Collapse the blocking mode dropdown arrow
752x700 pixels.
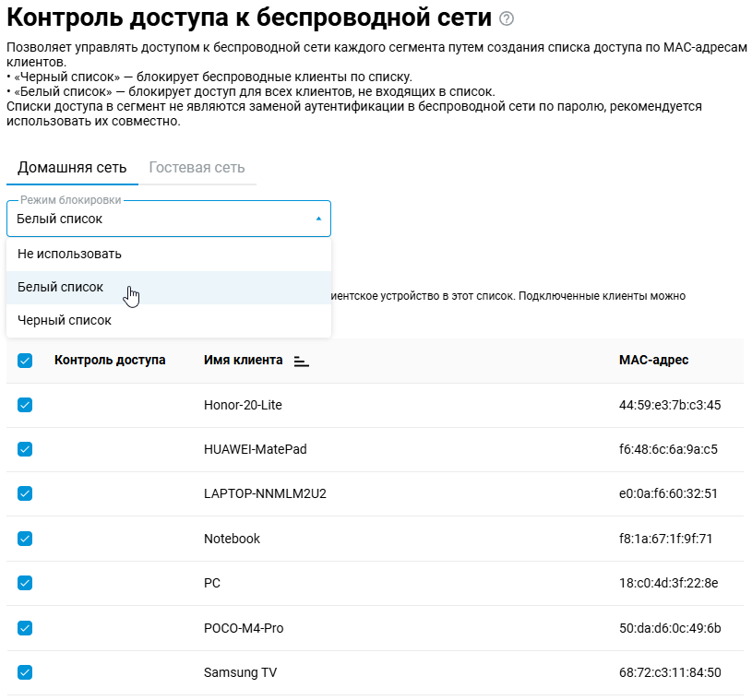(x=318, y=219)
